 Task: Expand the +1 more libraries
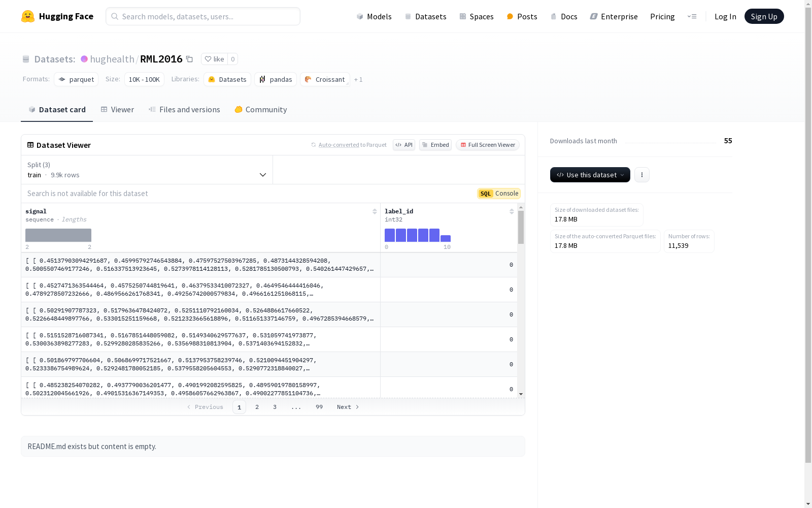[x=358, y=79]
